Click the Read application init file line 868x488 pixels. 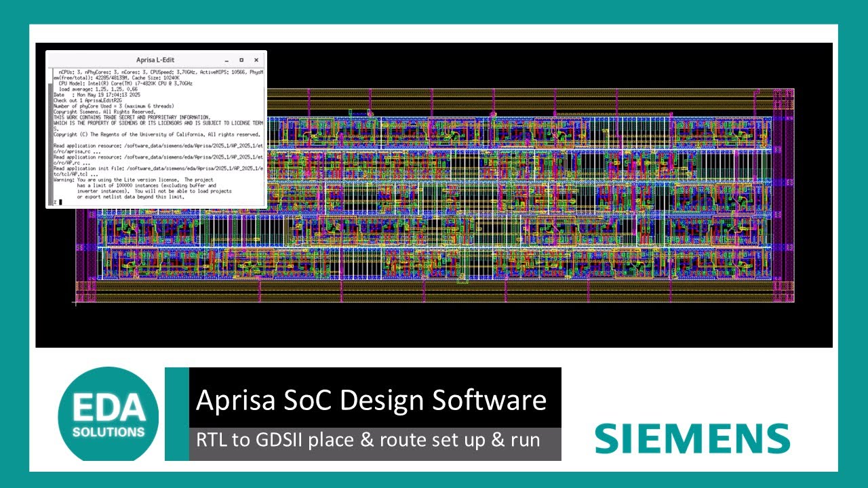pyautogui.click(x=157, y=168)
